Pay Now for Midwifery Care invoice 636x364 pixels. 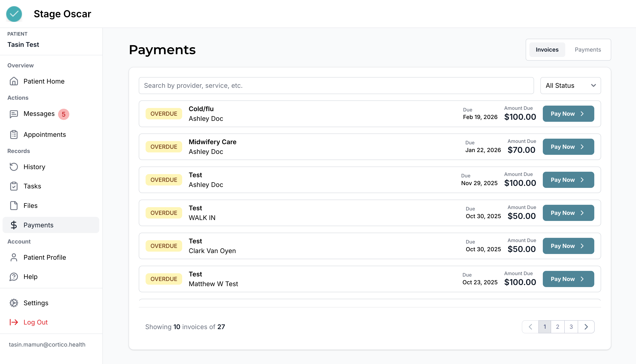(x=568, y=147)
